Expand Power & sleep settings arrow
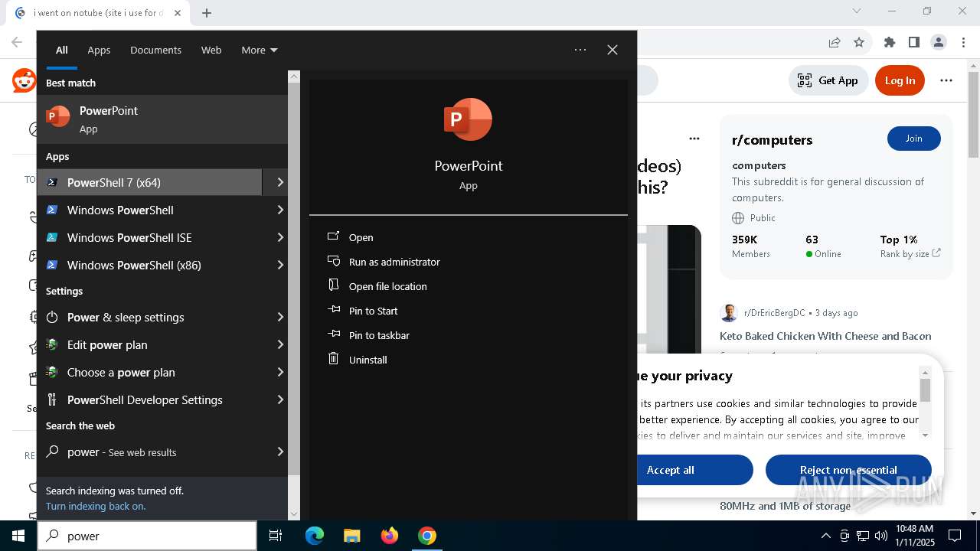Screen dimensions: 980x551 tap(280, 317)
